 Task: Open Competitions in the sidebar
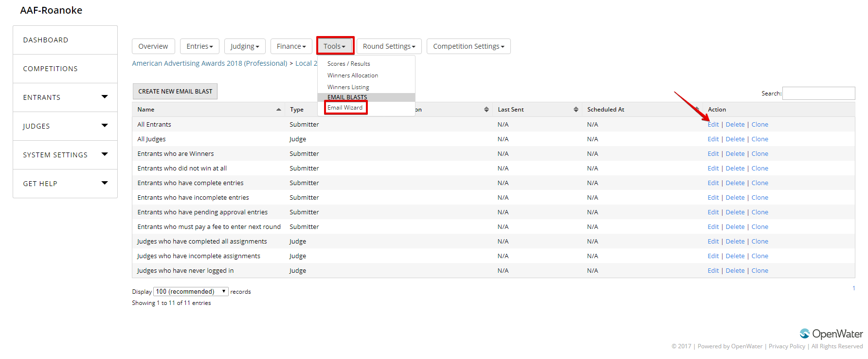[65, 69]
